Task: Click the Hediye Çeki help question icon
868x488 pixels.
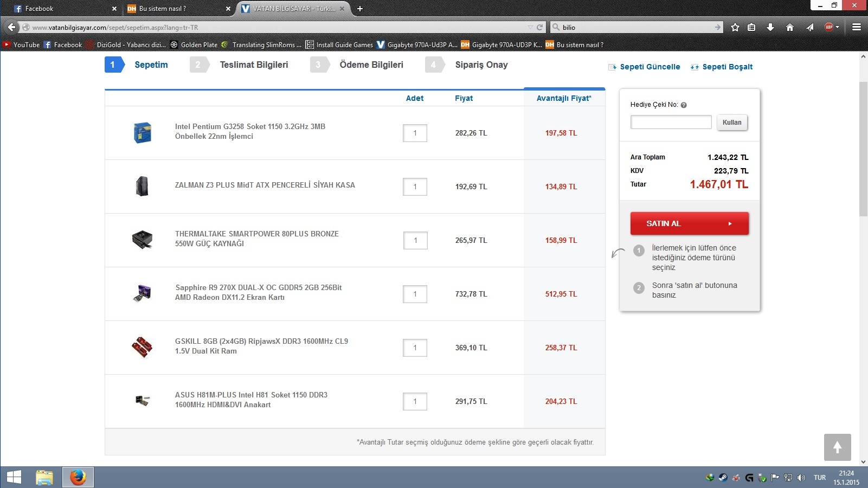Action: pos(684,105)
